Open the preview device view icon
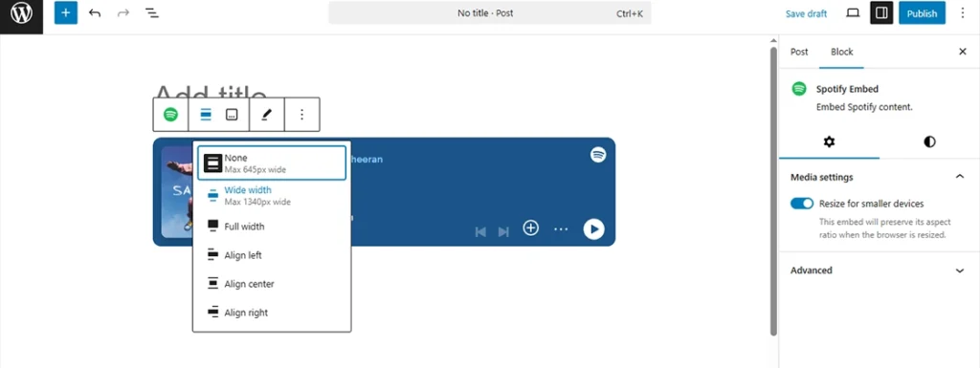Screen dimensions: 980x368 [x=853, y=13]
